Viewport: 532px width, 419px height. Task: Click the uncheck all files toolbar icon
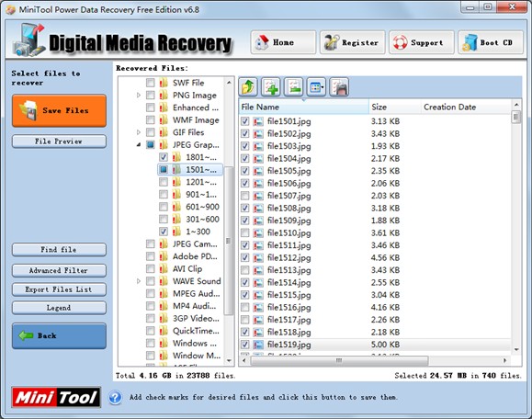tap(293, 87)
